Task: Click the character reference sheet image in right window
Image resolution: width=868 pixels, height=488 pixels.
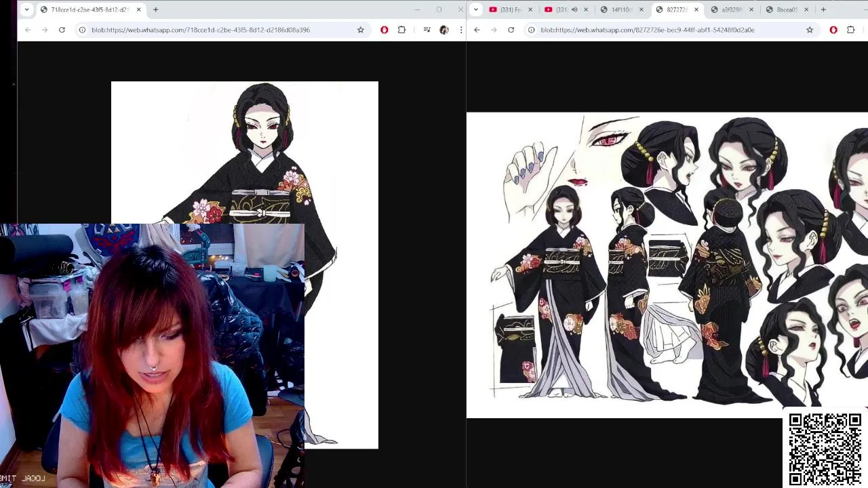Action: [667, 265]
